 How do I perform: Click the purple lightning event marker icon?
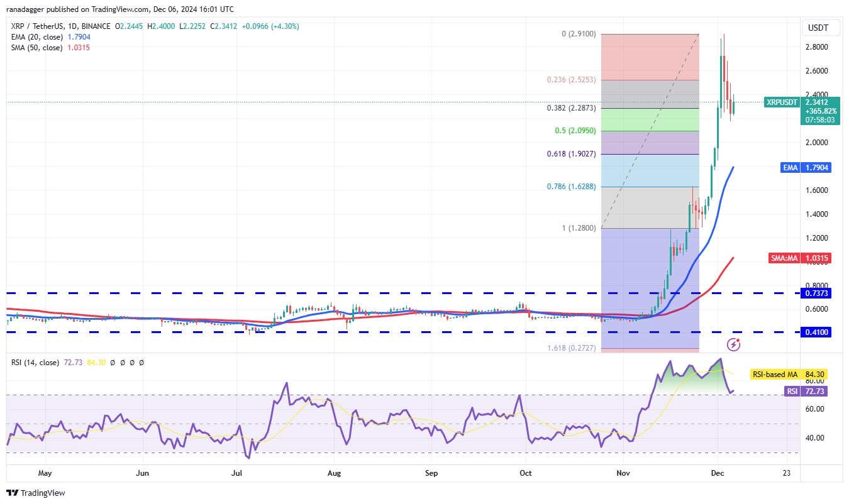733,344
